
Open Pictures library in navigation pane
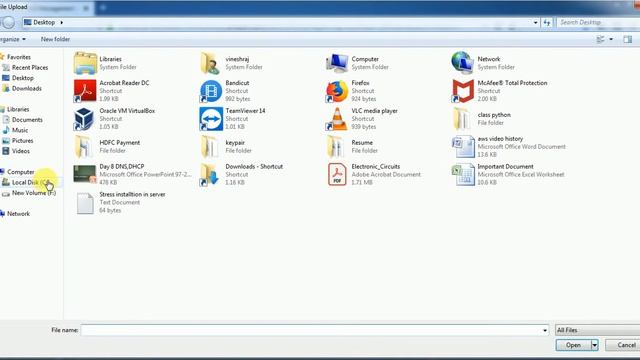tap(22, 141)
